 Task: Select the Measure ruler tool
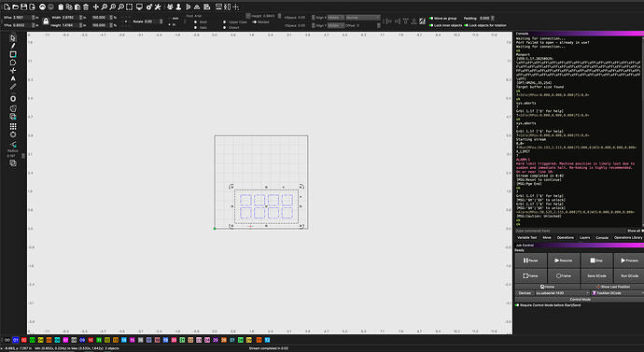13,87
